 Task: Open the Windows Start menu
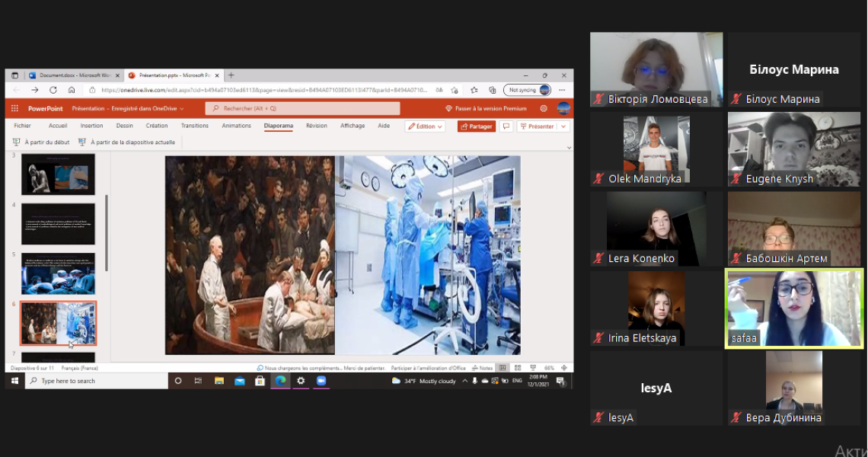pyautogui.click(x=15, y=381)
